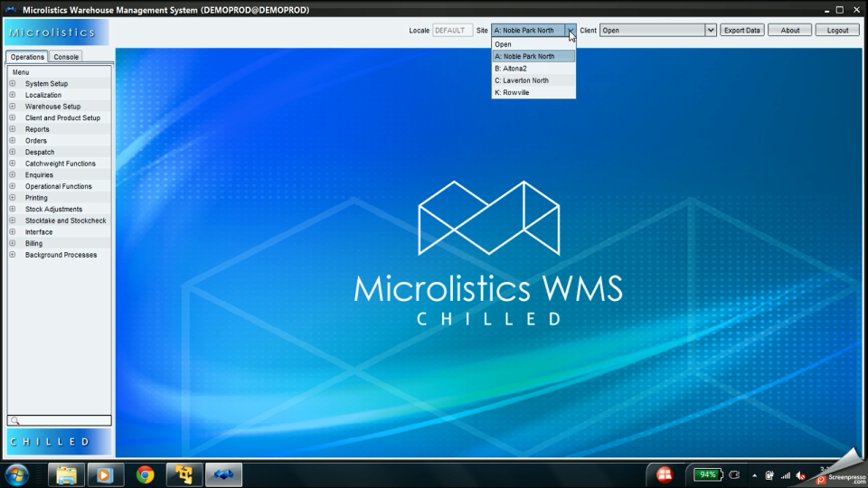The image size is (868, 488).
Task: Select the Despatch menu label
Action: pyautogui.click(x=40, y=152)
